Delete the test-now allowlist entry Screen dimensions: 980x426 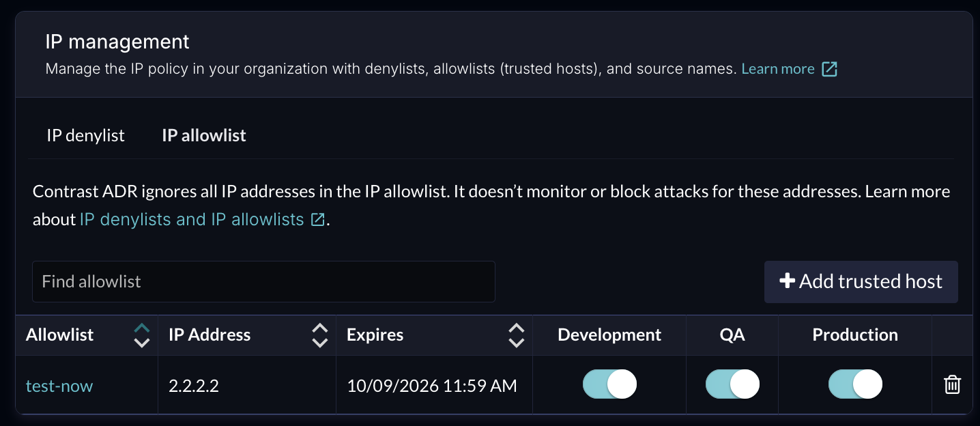pyautogui.click(x=952, y=385)
